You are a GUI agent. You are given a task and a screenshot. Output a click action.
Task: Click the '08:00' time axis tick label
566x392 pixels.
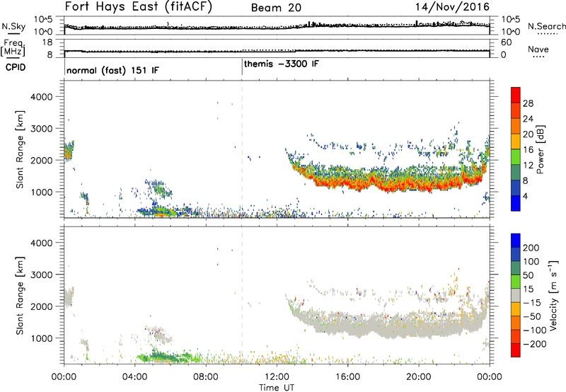coord(206,377)
